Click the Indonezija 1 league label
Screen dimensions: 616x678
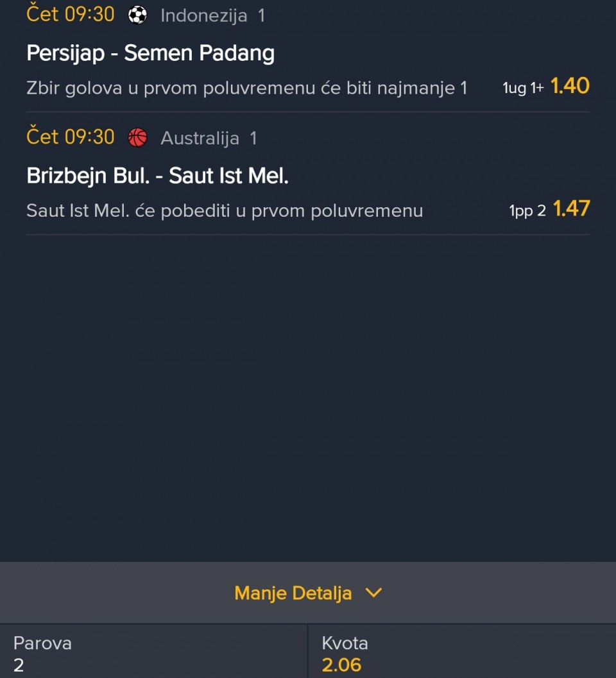click(212, 15)
